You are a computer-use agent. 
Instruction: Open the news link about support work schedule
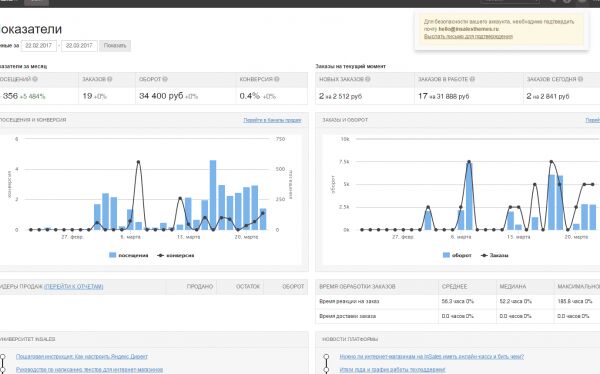click(x=392, y=370)
